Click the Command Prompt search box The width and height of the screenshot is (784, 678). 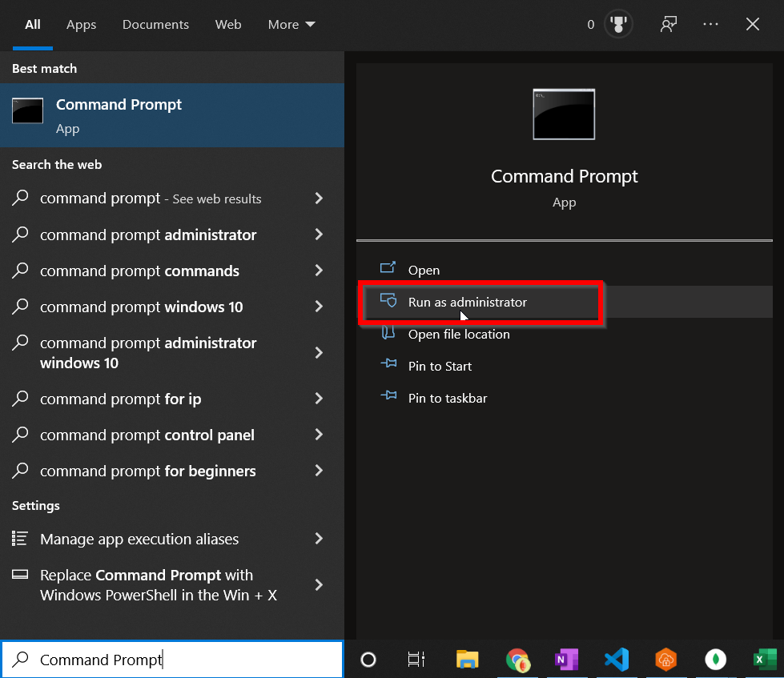(x=172, y=660)
